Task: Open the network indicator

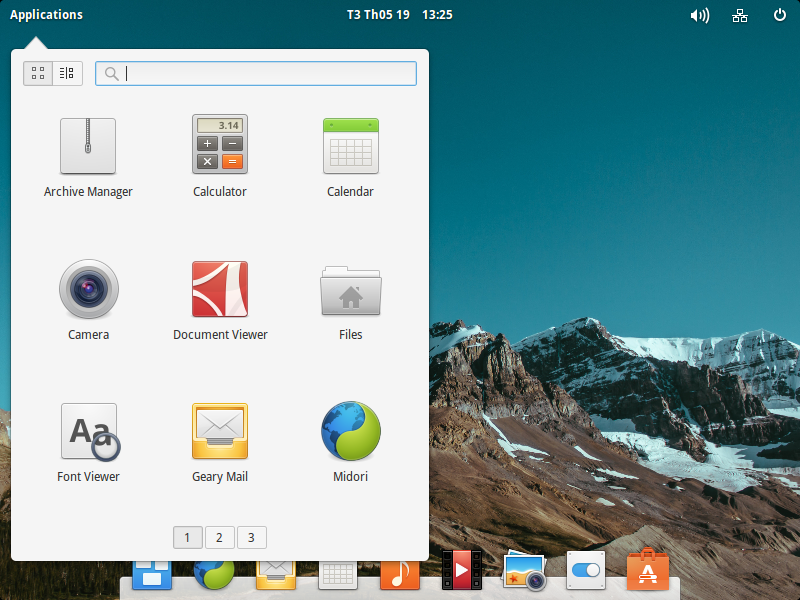Action: 740,15
